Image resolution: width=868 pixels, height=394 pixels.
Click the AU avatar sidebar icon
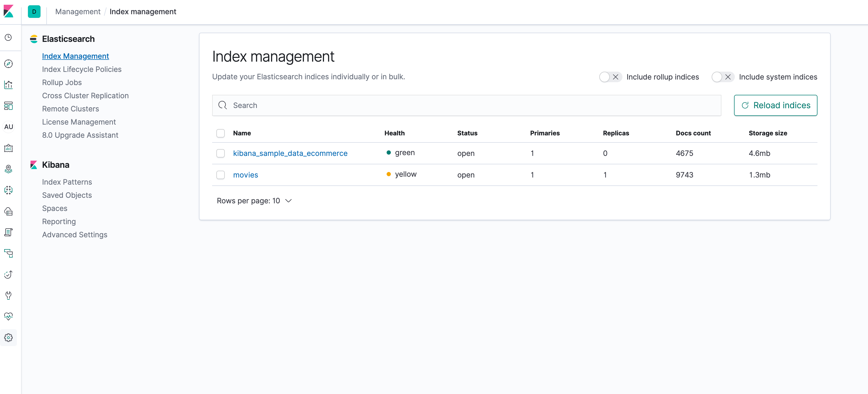8,127
